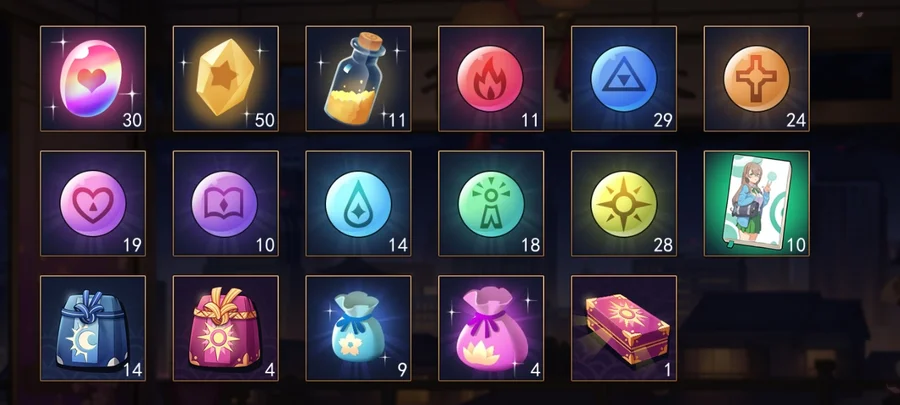Click the orange cross orb

[757, 79]
